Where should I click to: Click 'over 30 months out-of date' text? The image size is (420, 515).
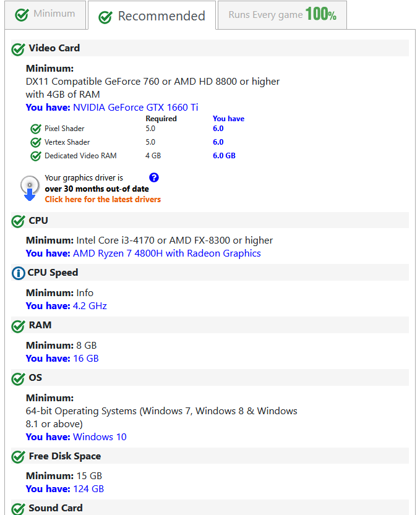click(x=97, y=189)
